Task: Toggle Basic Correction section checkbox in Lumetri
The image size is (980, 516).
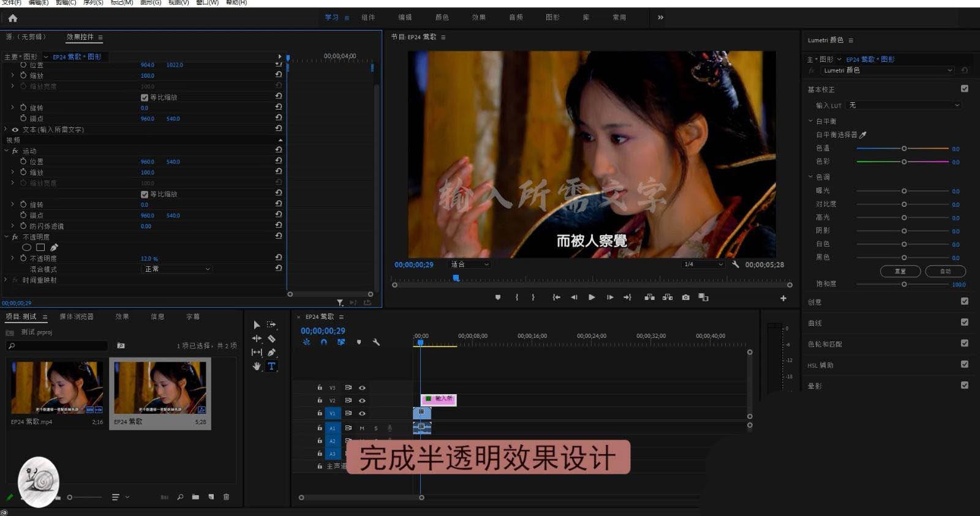Action: [x=965, y=89]
